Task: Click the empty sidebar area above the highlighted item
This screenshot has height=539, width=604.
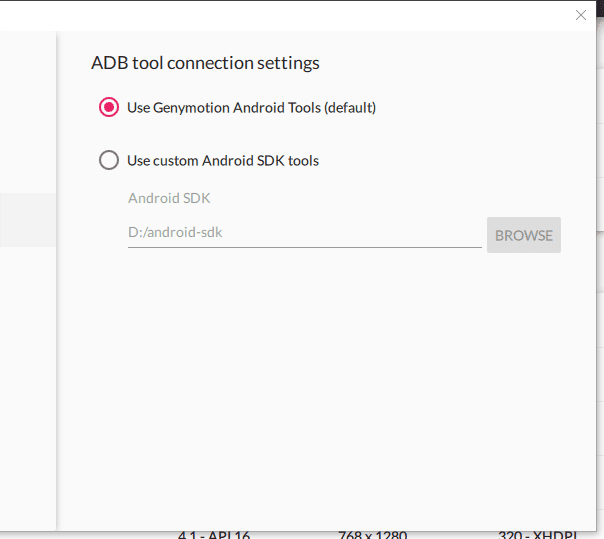Action: [27, 110]
